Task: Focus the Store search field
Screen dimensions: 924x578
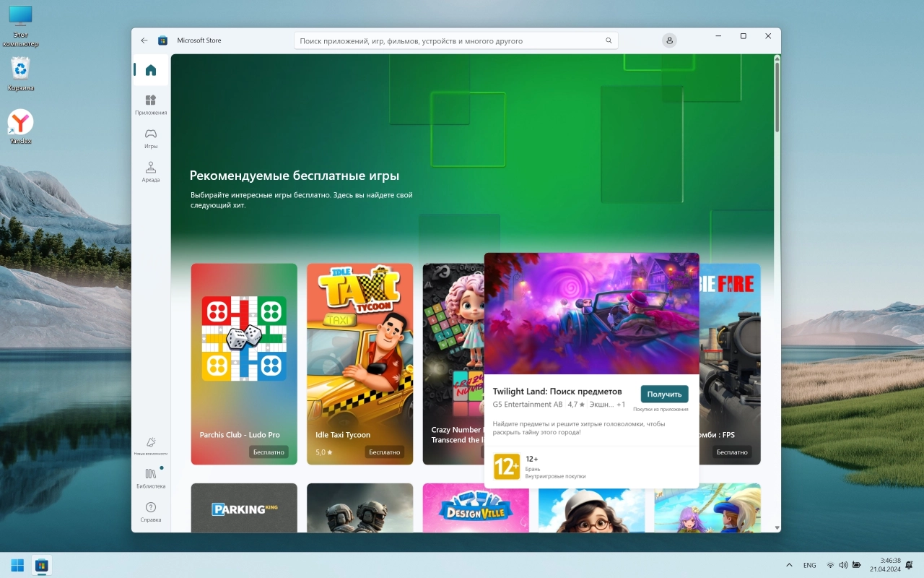Action: [456, 41]
